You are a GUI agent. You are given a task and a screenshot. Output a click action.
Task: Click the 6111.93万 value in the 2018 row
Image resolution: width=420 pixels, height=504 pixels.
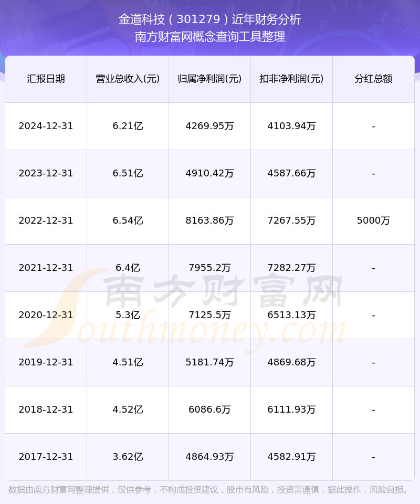[x=291, y=409]
